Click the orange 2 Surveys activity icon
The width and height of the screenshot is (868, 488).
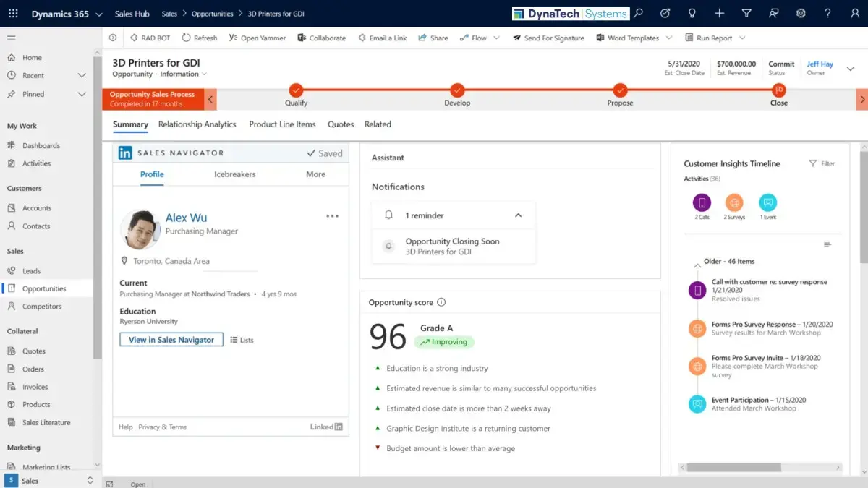(x=734, y=202)
